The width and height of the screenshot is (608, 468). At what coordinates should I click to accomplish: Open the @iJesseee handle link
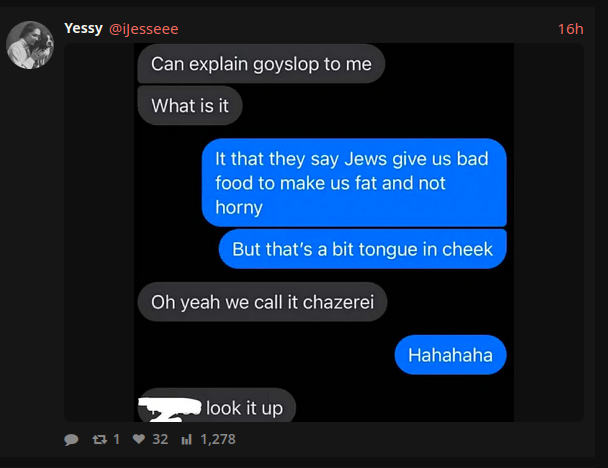click(144, 29)
